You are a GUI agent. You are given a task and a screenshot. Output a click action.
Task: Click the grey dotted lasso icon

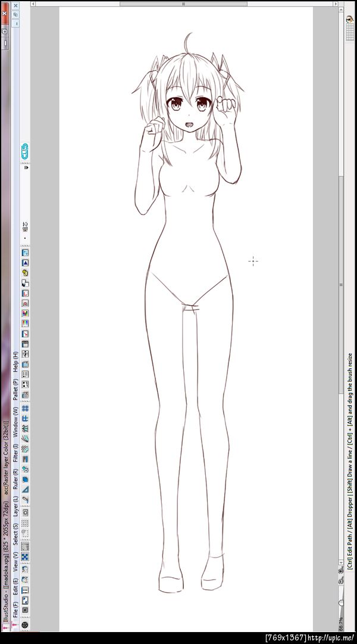[25, 534]
